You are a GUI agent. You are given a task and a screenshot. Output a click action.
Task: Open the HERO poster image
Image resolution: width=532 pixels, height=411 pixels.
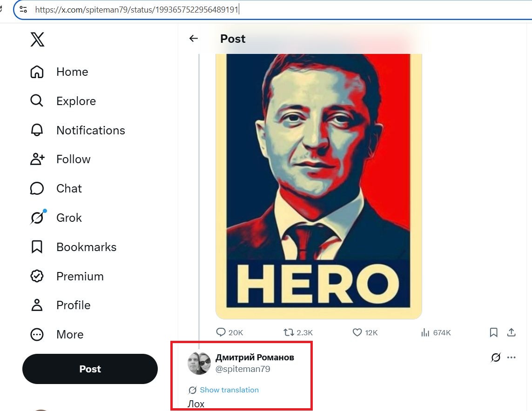tap(318, 186)
